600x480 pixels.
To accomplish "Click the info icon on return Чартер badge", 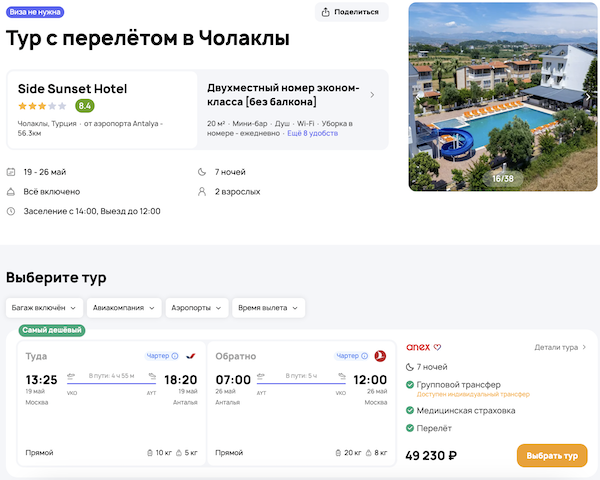I will (x=365, y=356).
